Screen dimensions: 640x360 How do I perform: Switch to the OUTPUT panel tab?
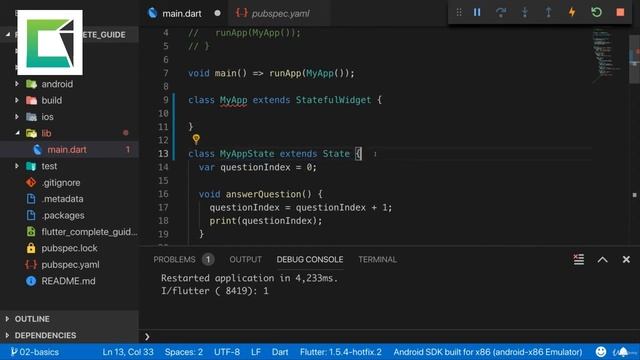tap(245, 260)
